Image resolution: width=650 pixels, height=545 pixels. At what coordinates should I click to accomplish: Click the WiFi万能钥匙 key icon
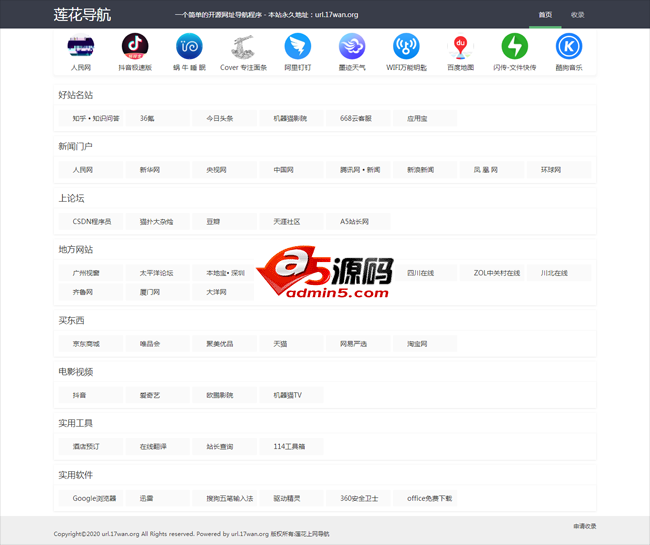[x=406, y=46]
